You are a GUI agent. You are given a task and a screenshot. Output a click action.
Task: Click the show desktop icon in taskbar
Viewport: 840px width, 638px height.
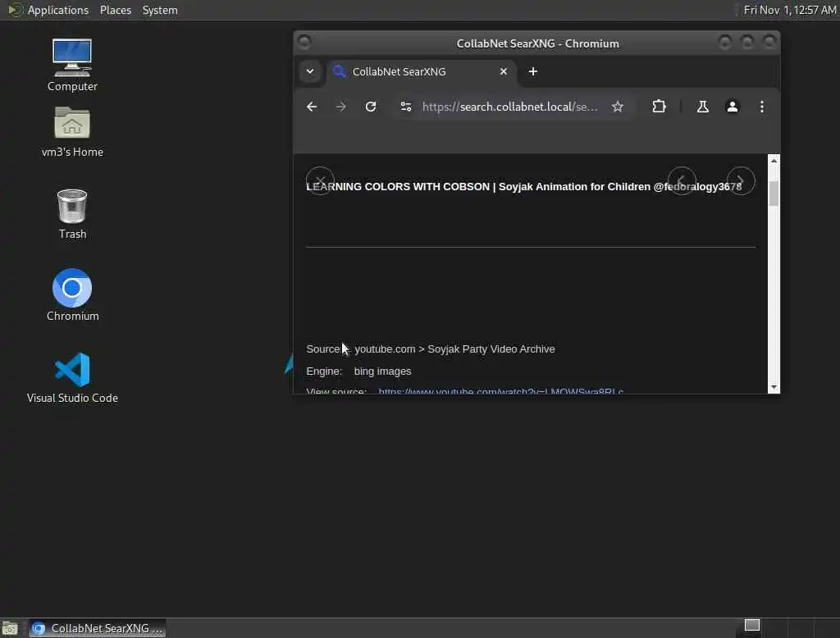[x=10, y=628]
